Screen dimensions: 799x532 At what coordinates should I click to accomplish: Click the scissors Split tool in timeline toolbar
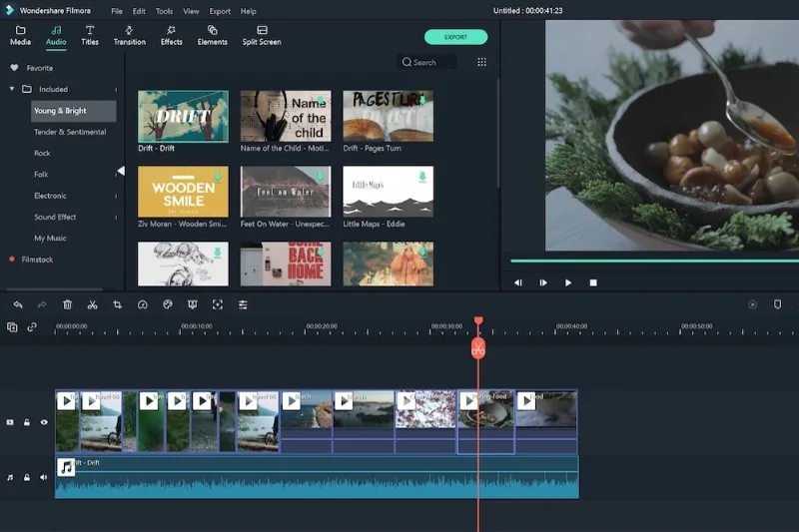tap(92, 304)
